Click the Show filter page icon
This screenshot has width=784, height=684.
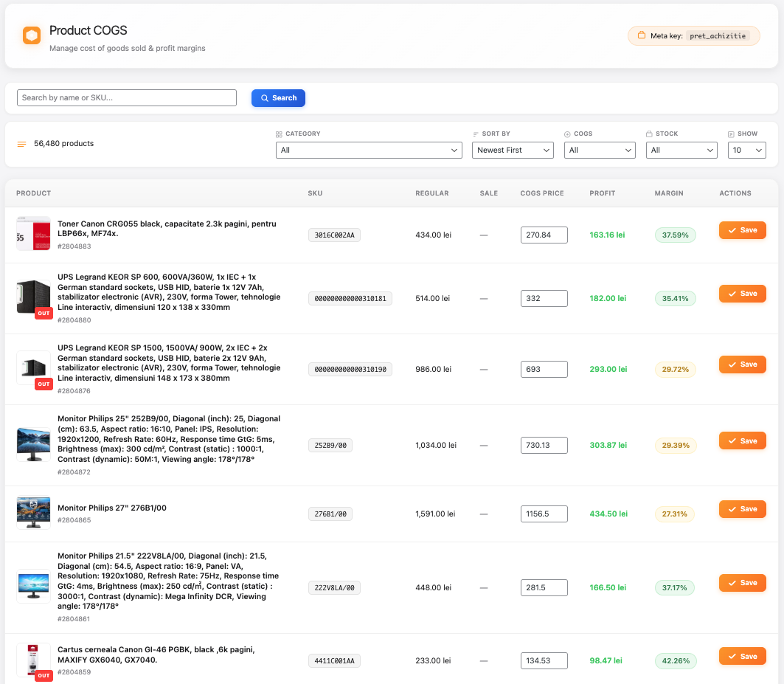(x=731, y=134)
